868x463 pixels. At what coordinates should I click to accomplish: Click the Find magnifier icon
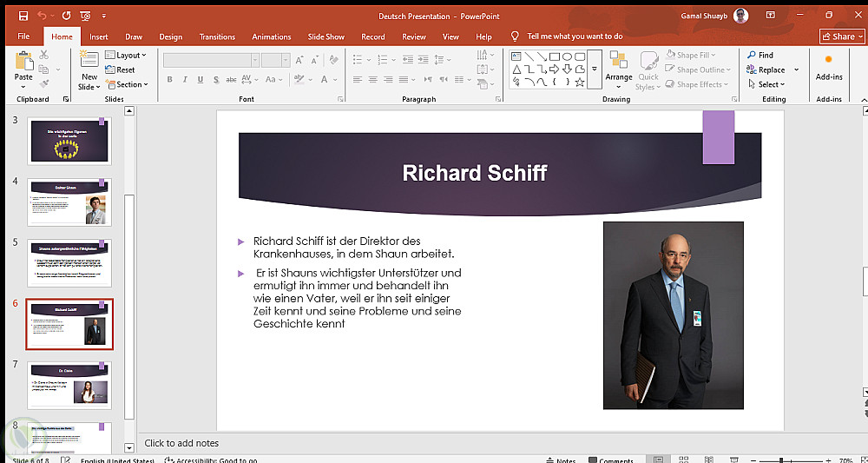(750, 55)
